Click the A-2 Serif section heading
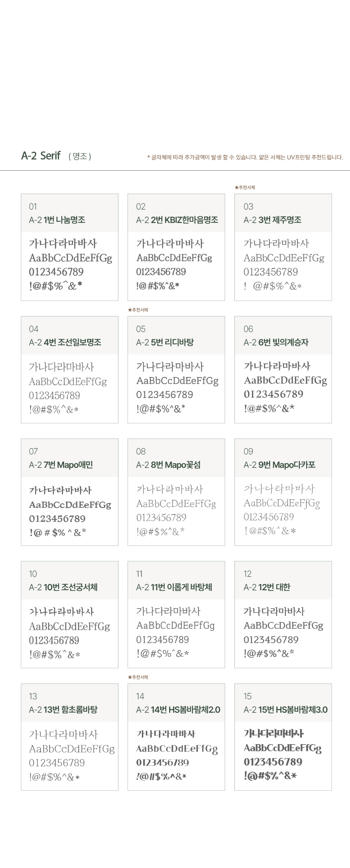 (x=41, y=156)
